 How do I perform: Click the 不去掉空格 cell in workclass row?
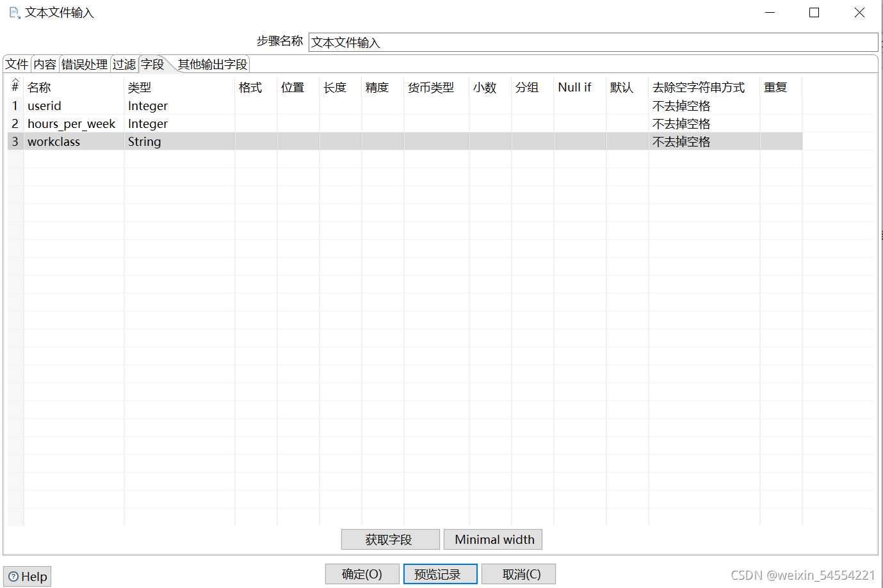pyautogui.click(x=704, y=141)
